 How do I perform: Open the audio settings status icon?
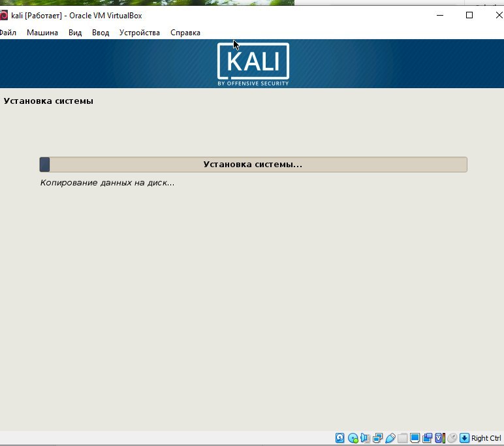(x=365, y=438)
